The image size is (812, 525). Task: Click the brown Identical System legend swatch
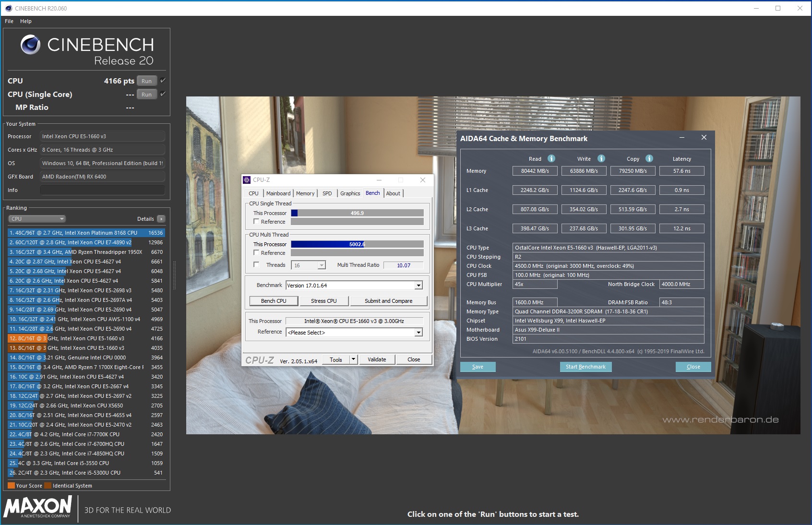(48, 486)
